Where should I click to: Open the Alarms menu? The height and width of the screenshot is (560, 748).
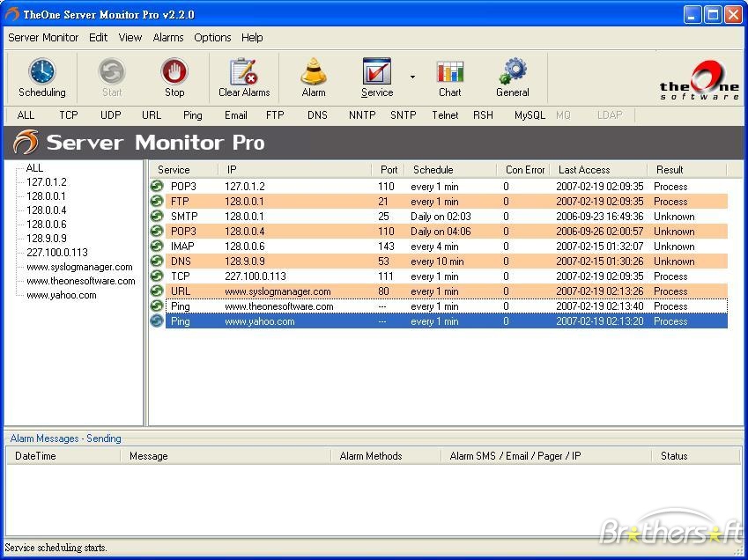(x=168, y=38)
